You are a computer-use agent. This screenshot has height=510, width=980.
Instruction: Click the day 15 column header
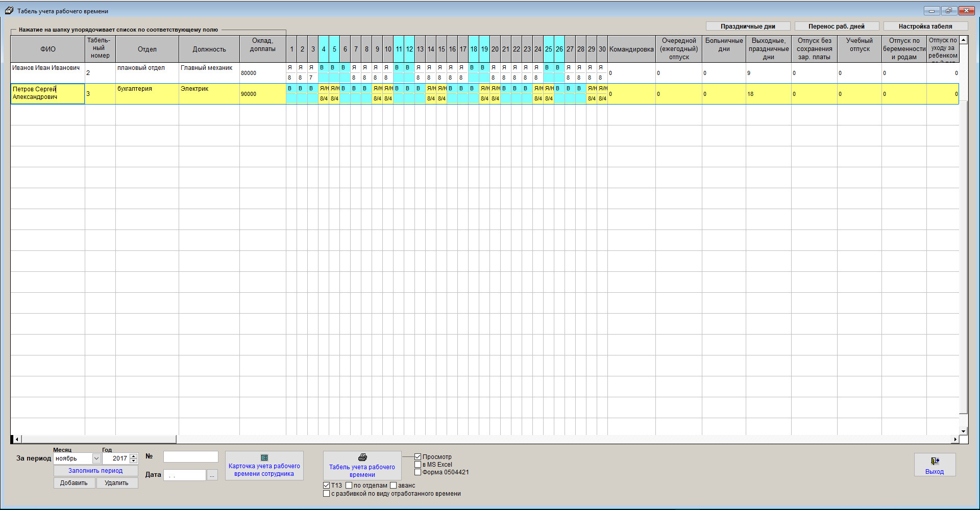point(442,49)
